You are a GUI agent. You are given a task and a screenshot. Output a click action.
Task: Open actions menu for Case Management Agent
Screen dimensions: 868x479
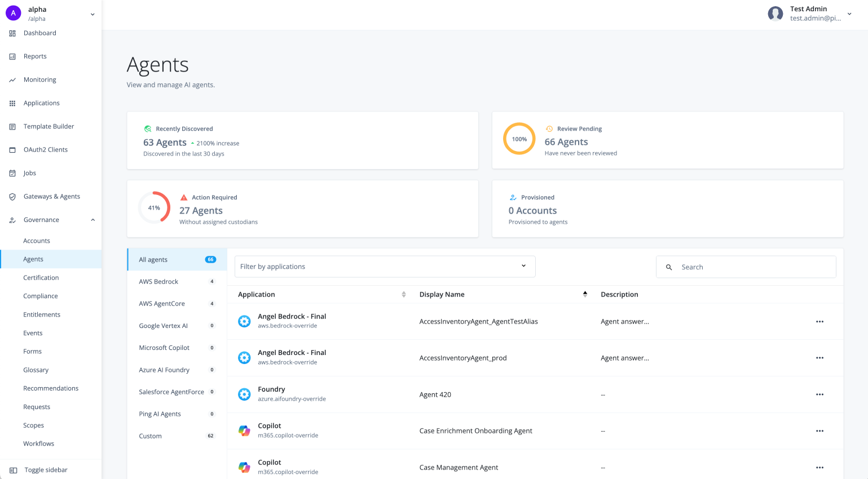[x=819, y=467]
